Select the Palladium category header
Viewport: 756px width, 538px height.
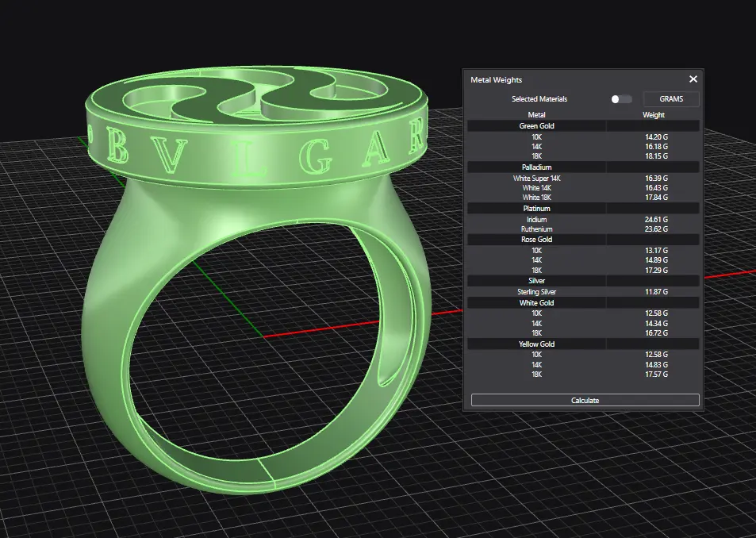(536, 167)
